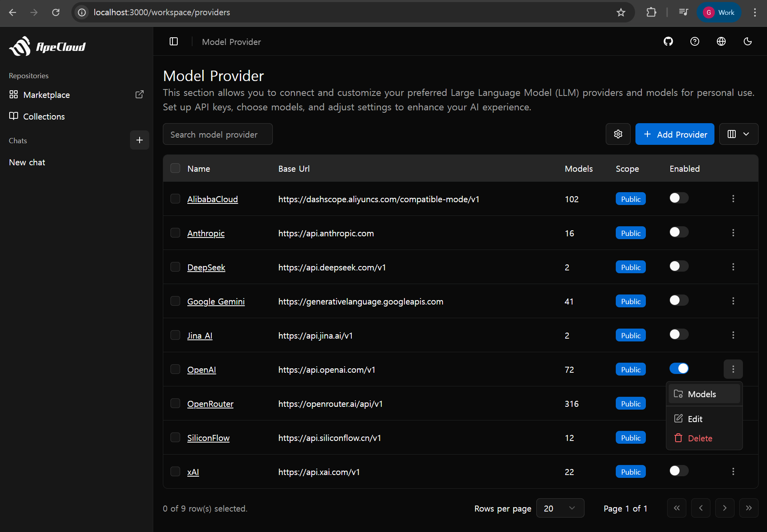Viewport: 767px width, 532px height.
Task: Enable the Google Gemini provider toggle
Action: [679, 300]
